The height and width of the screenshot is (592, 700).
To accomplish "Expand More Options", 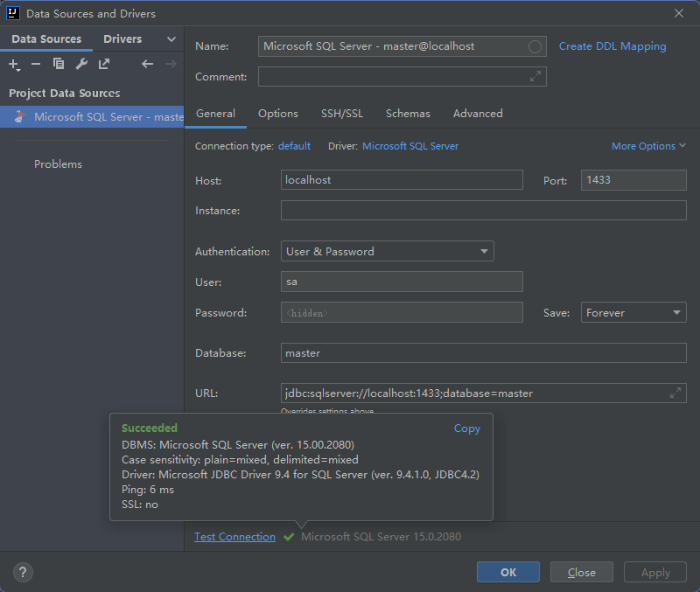I will coord(648,145).
